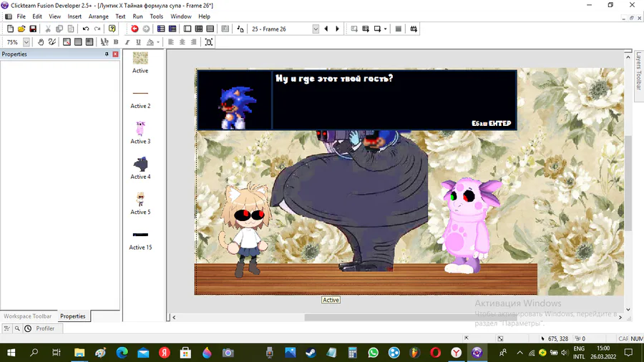The width and height of the screenshot is (644, 362).
Task: Undo the last action
Action: click(86, 29)
